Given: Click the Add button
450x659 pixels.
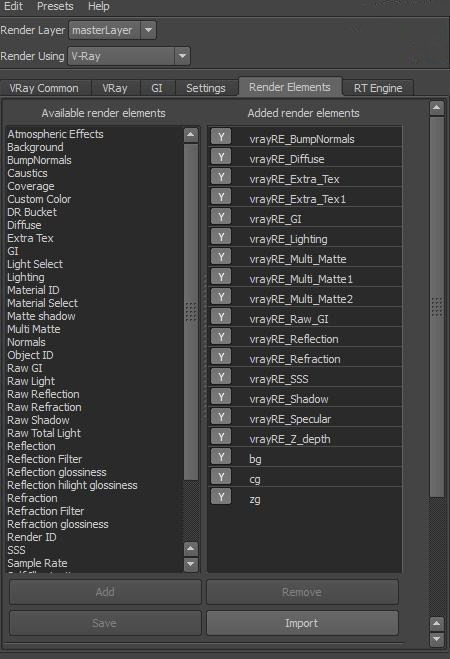Looking at the screenshot, I should click(x=105, y=592).
